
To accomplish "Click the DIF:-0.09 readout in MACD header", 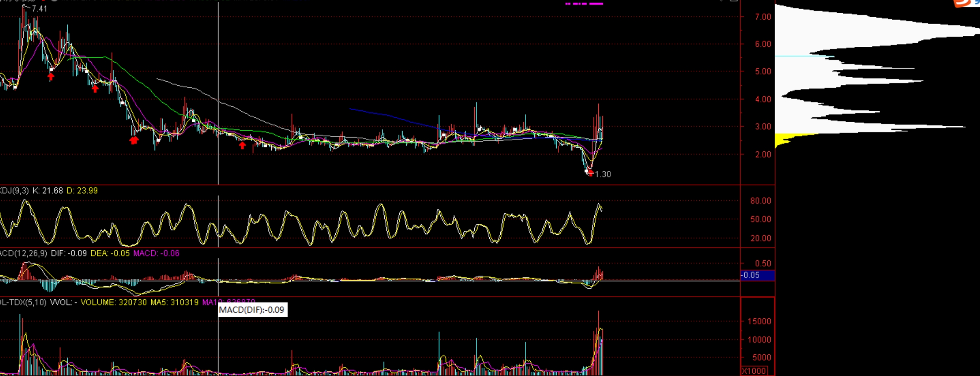I will 69,253.
